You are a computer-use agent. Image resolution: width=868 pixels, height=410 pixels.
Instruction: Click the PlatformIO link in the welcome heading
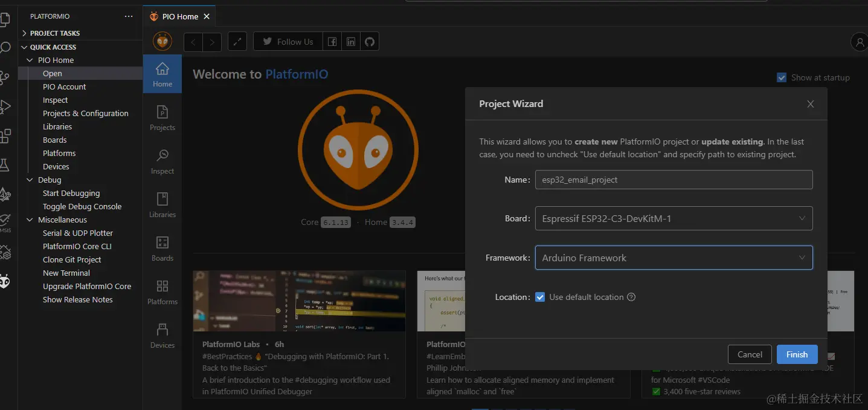coord(297,74)
